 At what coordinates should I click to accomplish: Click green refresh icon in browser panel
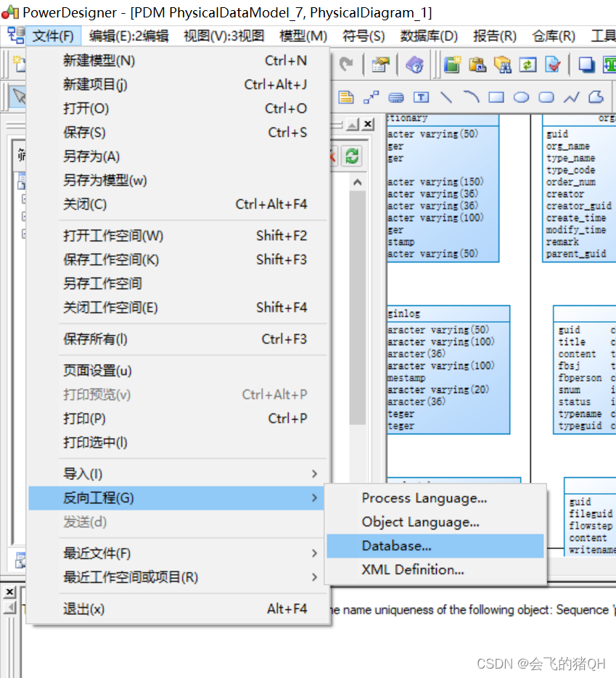pyautogui.click(x=352, y=156)
